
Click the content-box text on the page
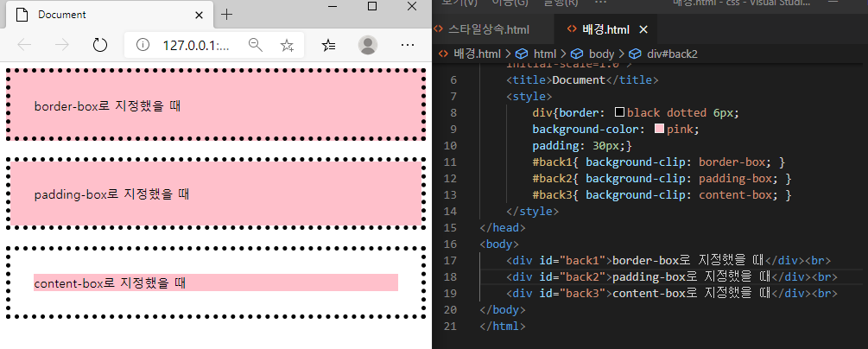[x=110, y=283]
